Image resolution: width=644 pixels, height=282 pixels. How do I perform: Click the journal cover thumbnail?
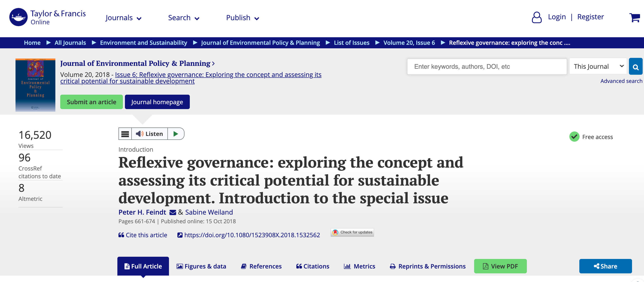click(x=35, y=85)
